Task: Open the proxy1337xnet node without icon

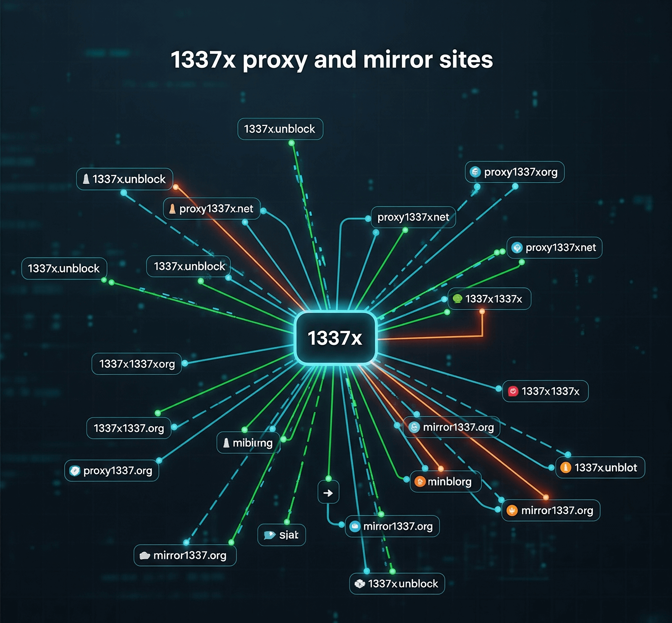Action: [x=413, y=217]
